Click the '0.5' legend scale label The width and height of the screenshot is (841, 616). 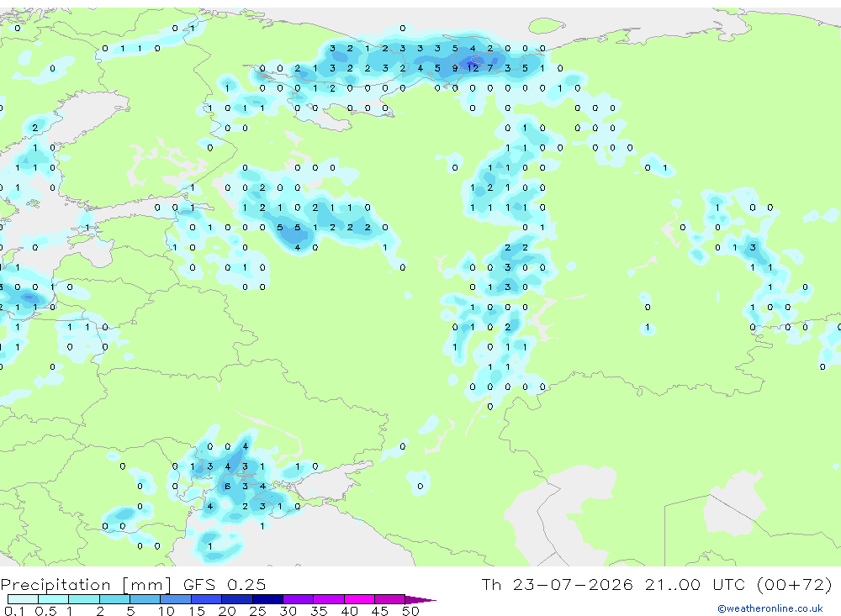pyautogui.click(x=45, y=611)
